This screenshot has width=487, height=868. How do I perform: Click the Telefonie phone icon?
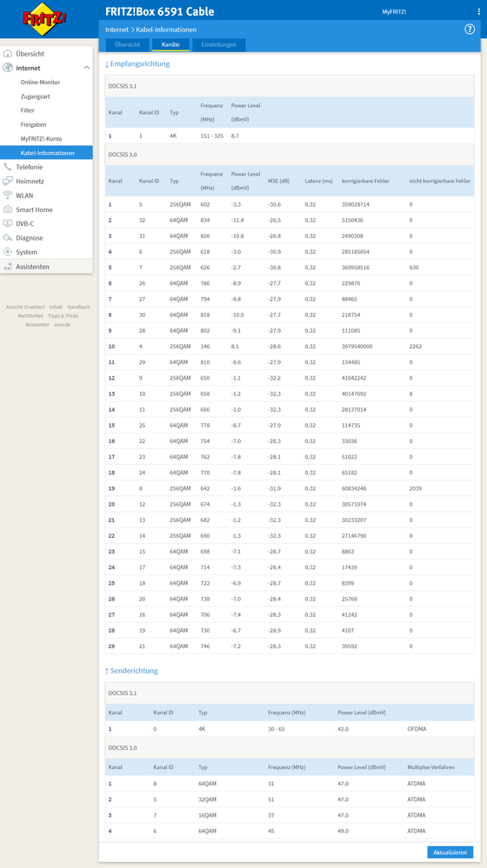8,167
